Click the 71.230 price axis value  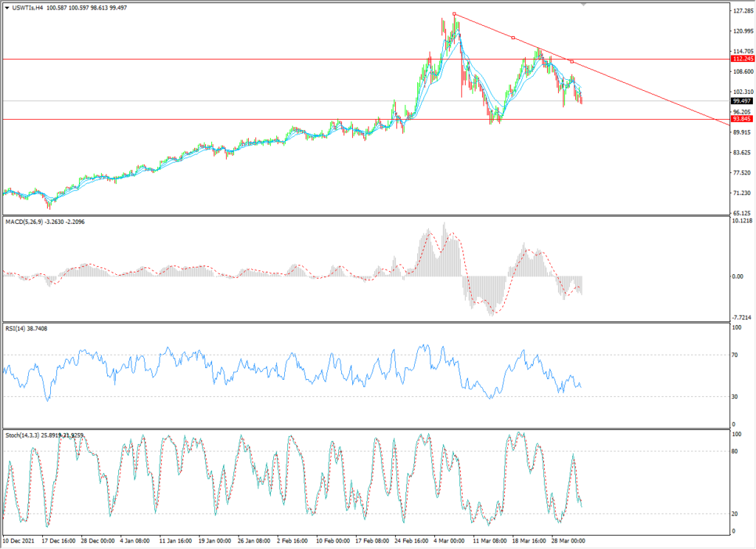coord(743,193)
